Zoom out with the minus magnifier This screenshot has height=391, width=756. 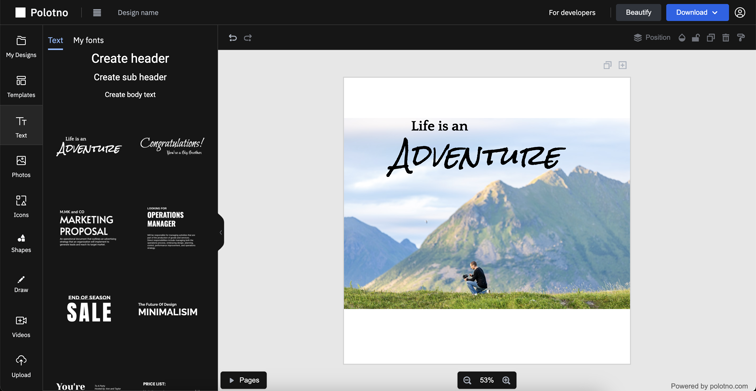(467, 380)
